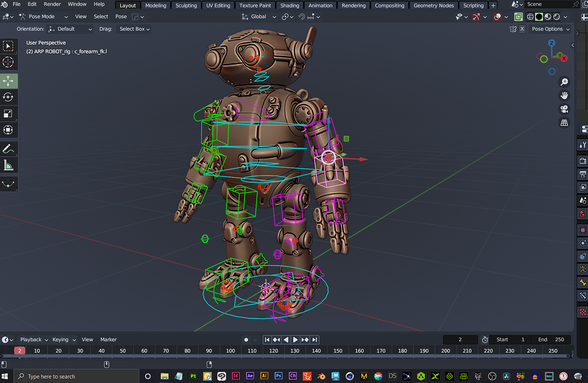This screenshot has height=383, width=588.
Task: Open the Pose Mode dropdown
Action: [44, 17]
